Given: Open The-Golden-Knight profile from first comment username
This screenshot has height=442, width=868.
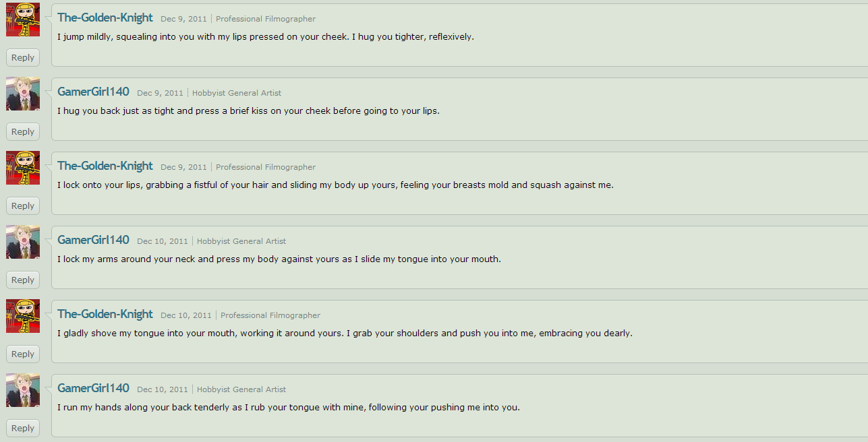Looking at the screenshot, I should [105, 18].
